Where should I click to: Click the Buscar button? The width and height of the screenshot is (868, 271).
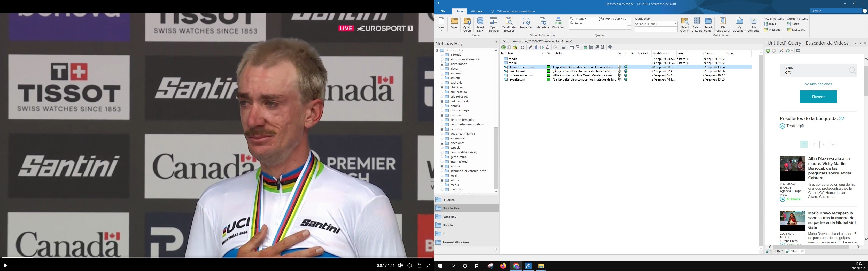point(818,97)
